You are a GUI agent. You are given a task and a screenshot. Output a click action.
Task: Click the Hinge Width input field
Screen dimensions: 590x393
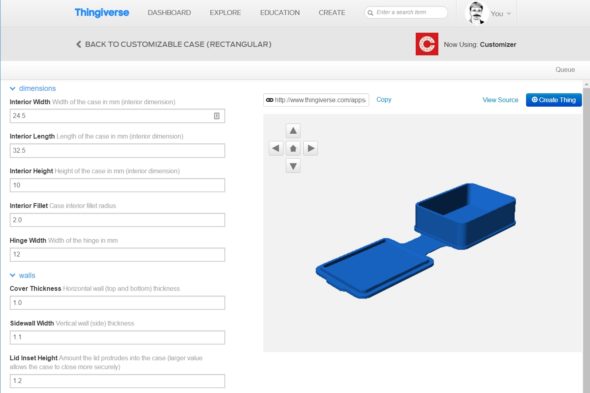click(x=117, y=254)
